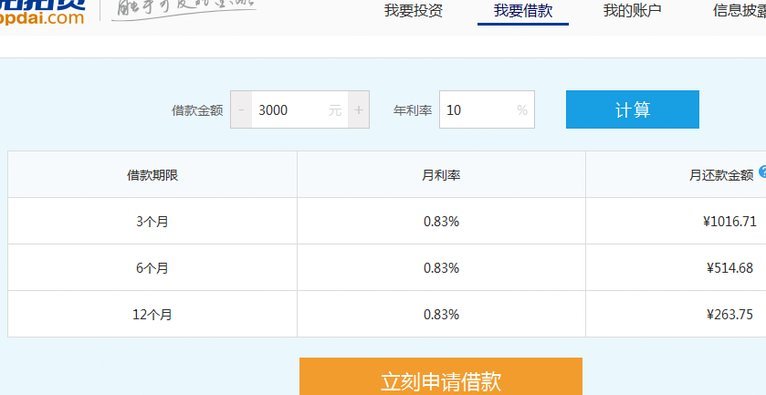The image size is (766, 395).
Task: Click the blue 计算 button
Action: tap(632, 109)
